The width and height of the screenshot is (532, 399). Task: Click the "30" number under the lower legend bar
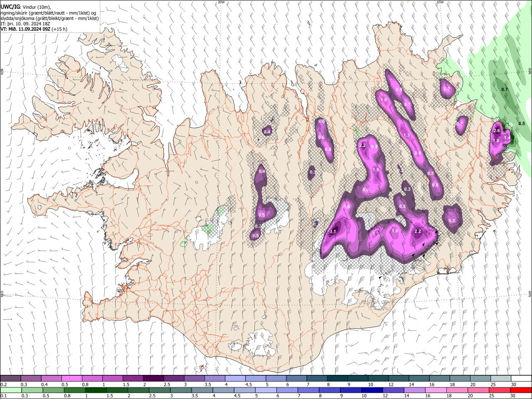click(512, 396)
